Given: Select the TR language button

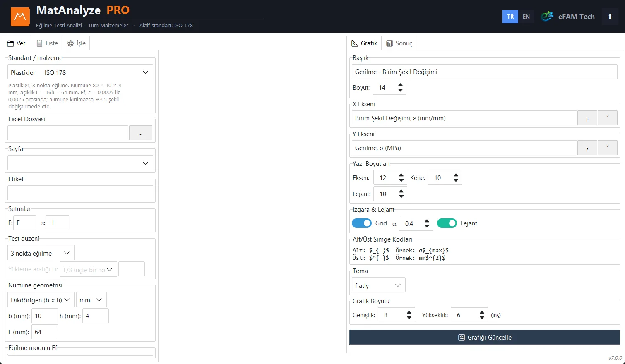Looking at the screenshot, I should (x=510, y=17).
